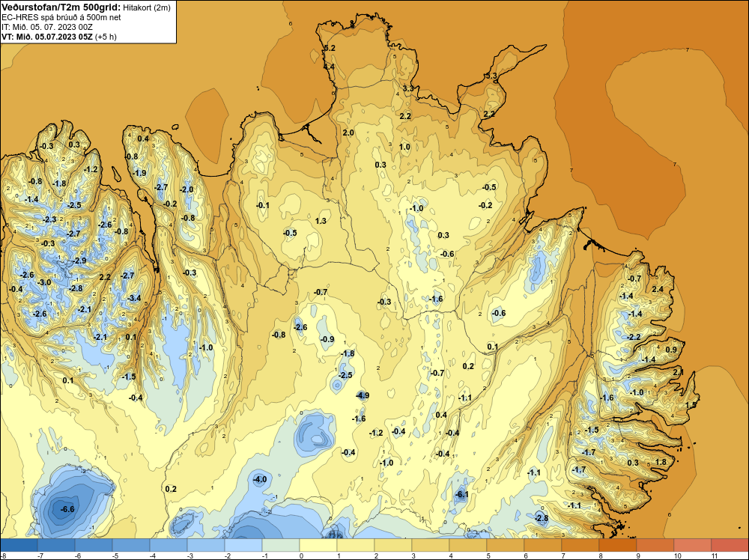Click the legend swatch between 8 and 9
Image resolution: width=749 pixels, height=560 pixels.
618,545
